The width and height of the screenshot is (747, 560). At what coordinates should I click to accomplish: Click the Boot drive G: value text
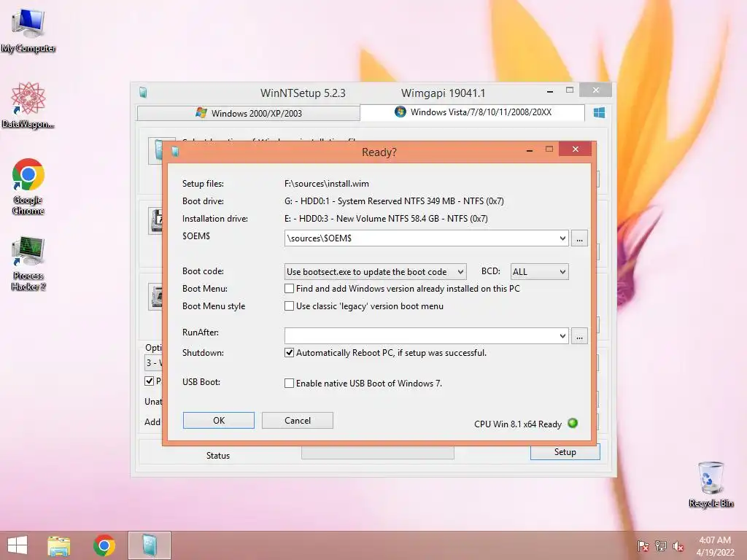tap(394, 201)
